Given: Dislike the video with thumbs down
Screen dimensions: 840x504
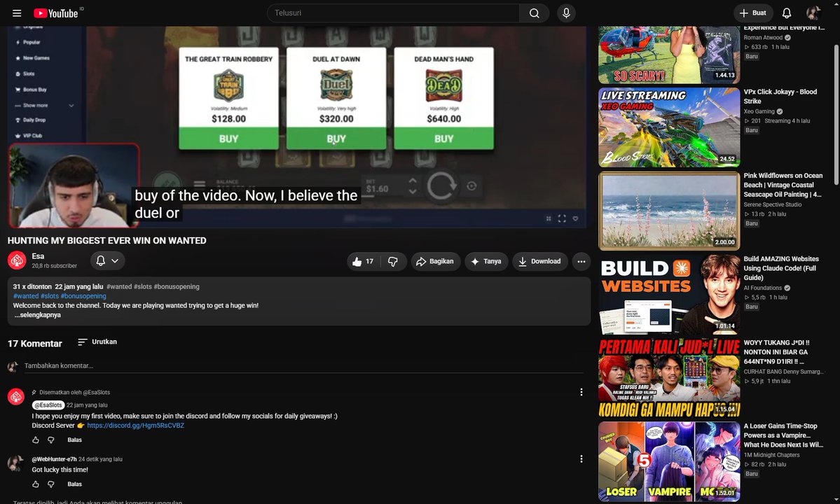Looking at the screenshot, I should tap(393, 261).
